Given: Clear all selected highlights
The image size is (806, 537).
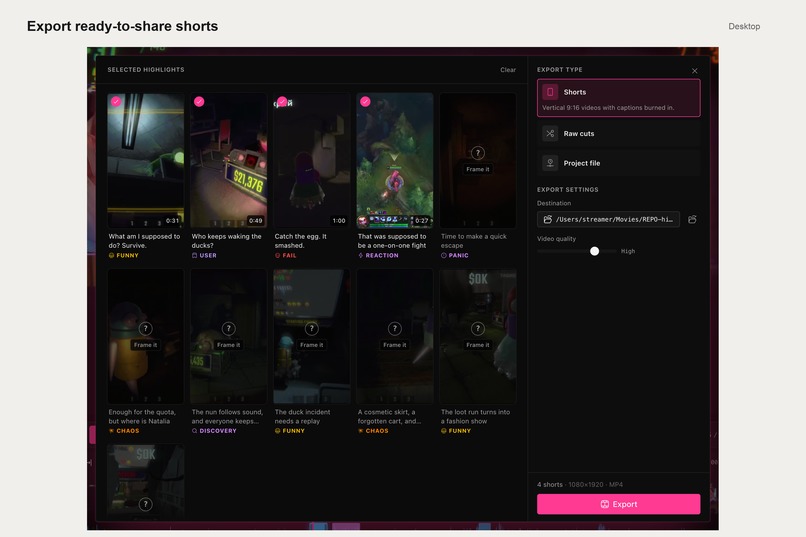Looking at the screenshot, I should coord(508,70).
